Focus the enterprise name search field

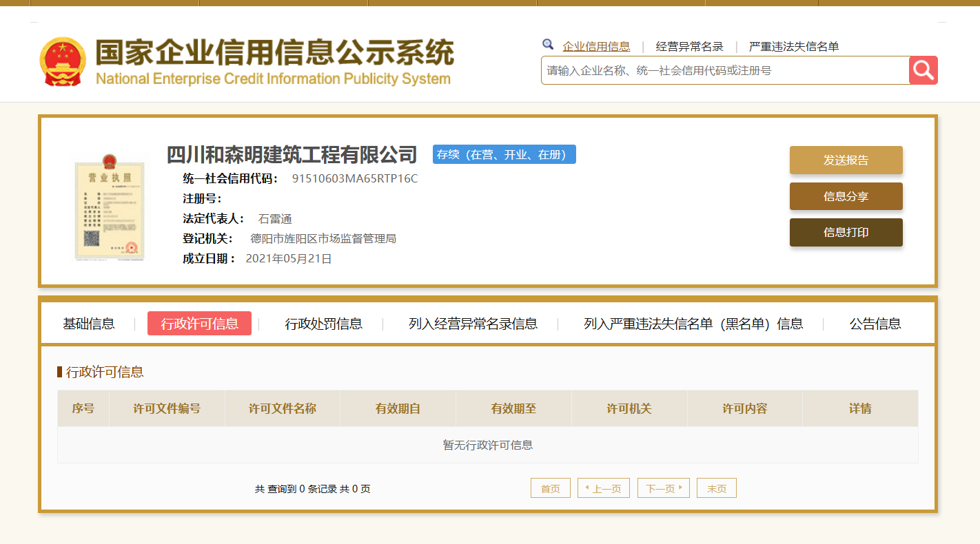pyautogui.click(x=725, y=70)
